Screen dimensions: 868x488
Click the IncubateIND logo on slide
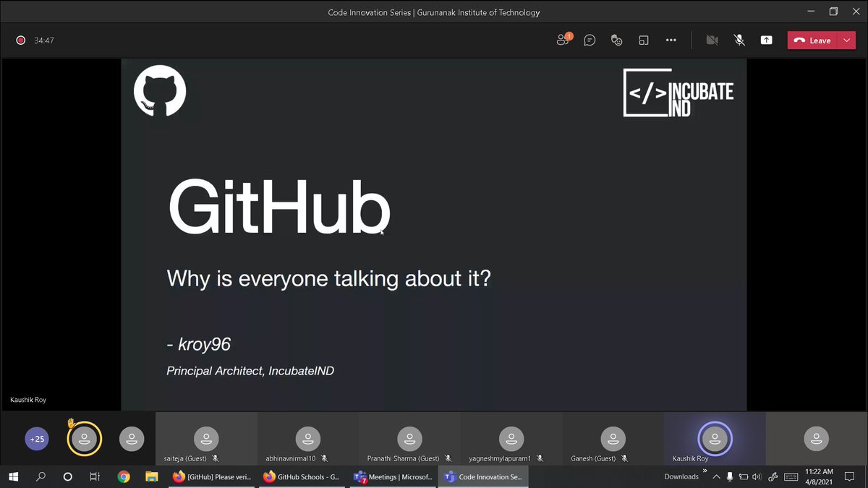tap(678, 93)
